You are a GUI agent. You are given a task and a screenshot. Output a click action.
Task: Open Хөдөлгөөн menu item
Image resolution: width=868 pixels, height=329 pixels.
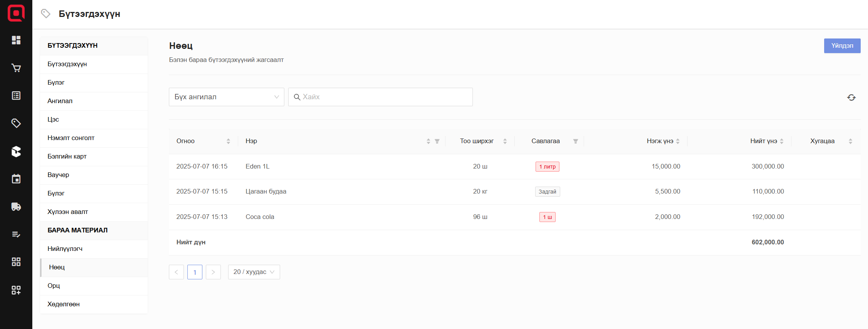pyautogui.click(x=63, y=304)
